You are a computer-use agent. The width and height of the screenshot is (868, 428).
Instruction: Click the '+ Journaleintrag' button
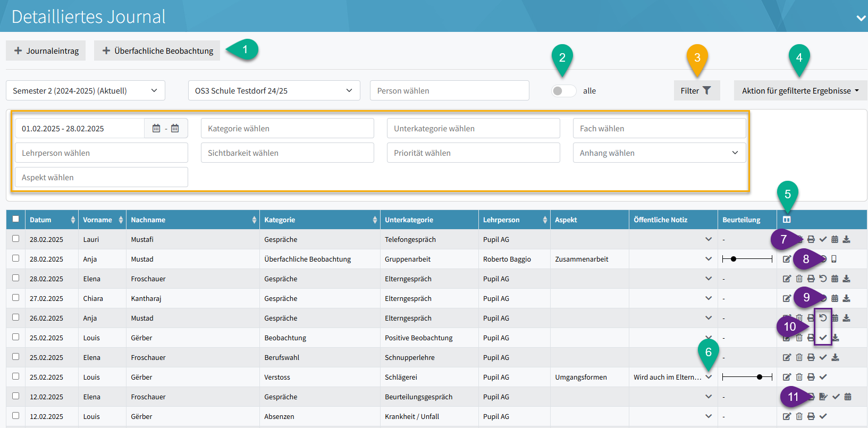pos(46,51)
